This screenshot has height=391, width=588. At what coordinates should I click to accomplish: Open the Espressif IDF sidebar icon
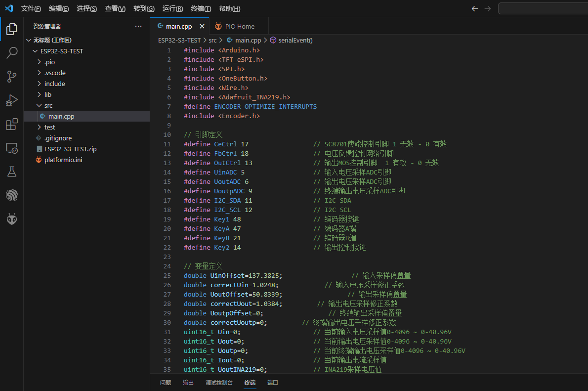pos(12,195)
